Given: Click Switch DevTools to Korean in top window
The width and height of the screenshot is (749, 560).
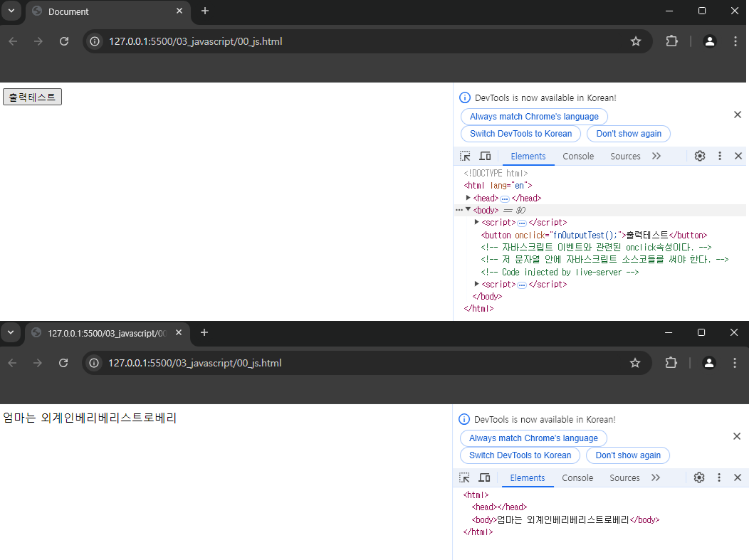Looking at the screenshot, I should point(520,134).
